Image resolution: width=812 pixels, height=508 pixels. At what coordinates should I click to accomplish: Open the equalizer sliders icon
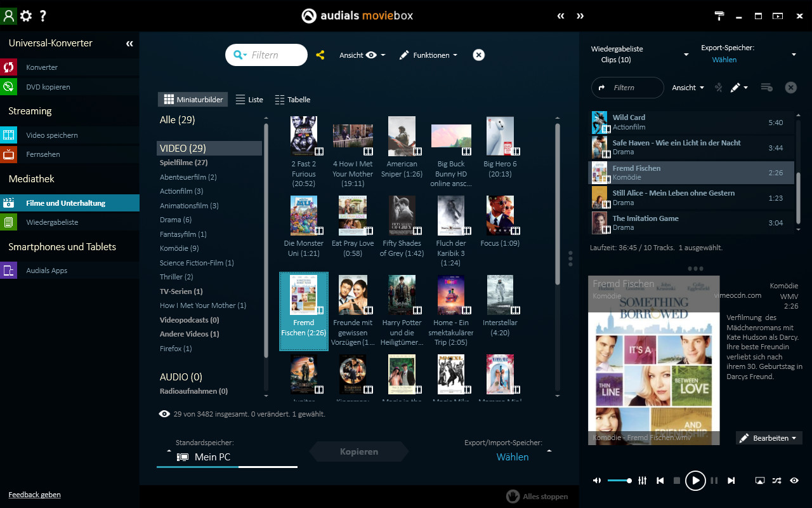coord(642,481)
